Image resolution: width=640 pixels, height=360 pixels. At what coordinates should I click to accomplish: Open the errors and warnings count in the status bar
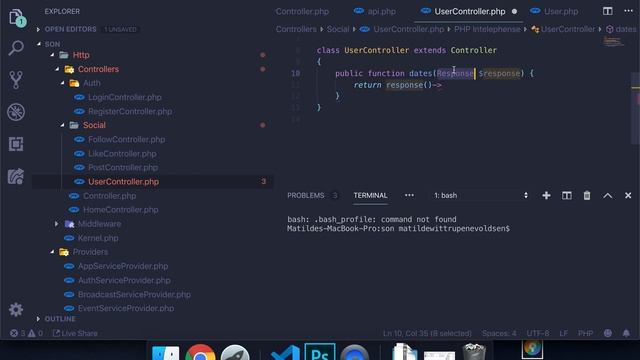[26, 333]
